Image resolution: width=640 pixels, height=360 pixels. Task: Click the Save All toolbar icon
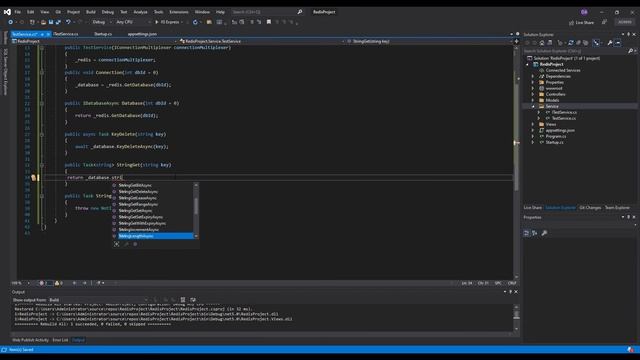[58, 22]
